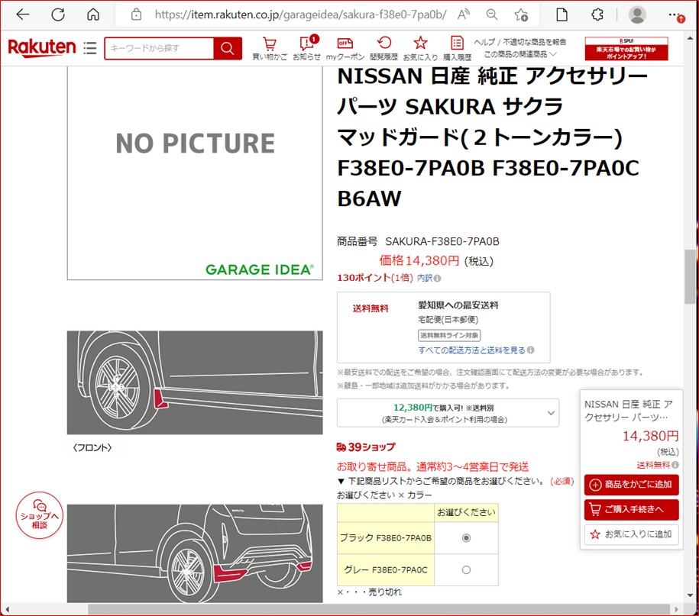Expand この商品の関連商品 dropdown
The height and width of the screenshot is (616, 699).
[x=520, y=54]
